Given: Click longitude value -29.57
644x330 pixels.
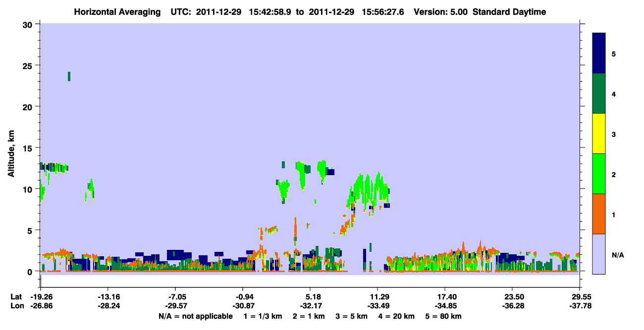Looking at the screenshot, I should coord(175,306).
